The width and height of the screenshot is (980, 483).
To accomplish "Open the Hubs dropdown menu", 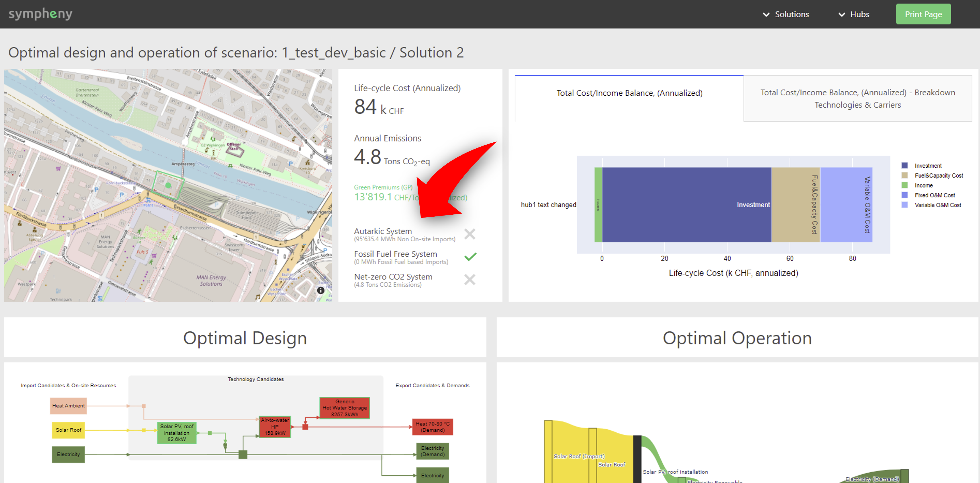I will pyautogui.click(x=860, y=14).
